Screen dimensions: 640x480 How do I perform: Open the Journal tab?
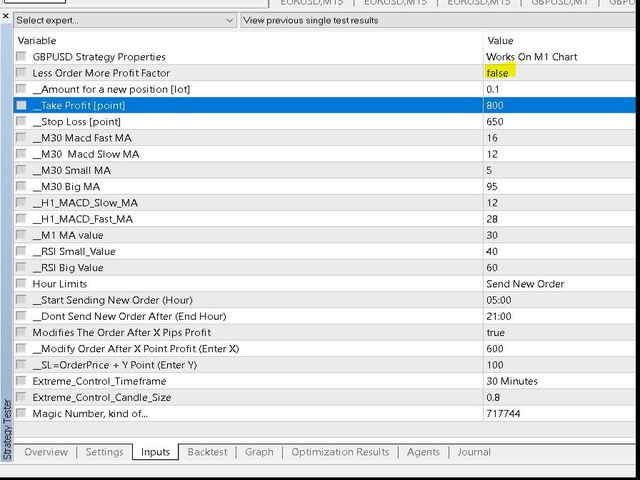pyautogui.click(x=474, y=452)
